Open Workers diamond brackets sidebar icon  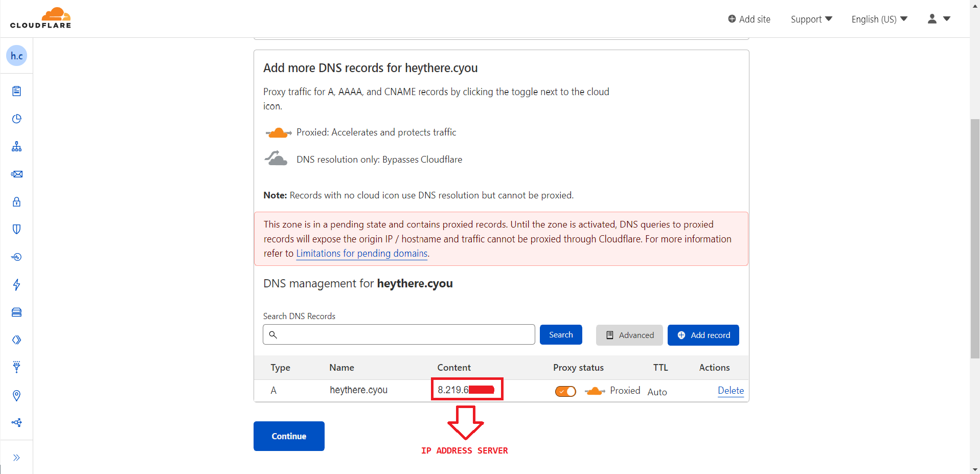[16, 340]
